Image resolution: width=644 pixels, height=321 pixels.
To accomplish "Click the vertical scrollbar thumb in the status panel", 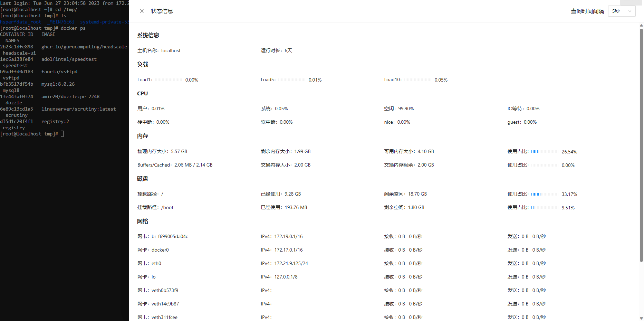I will pos(641,145).
